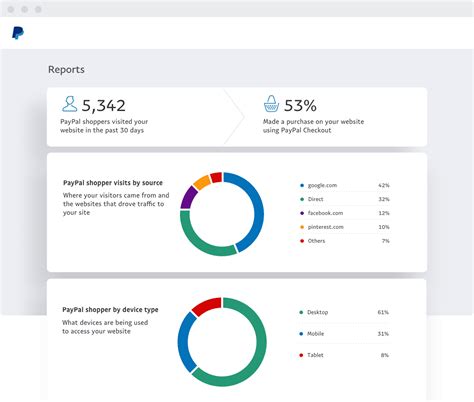This screenshot has width=474, height=402.
Task: Click the orange pinterest.com legend dot
Action: click(302, 227)
